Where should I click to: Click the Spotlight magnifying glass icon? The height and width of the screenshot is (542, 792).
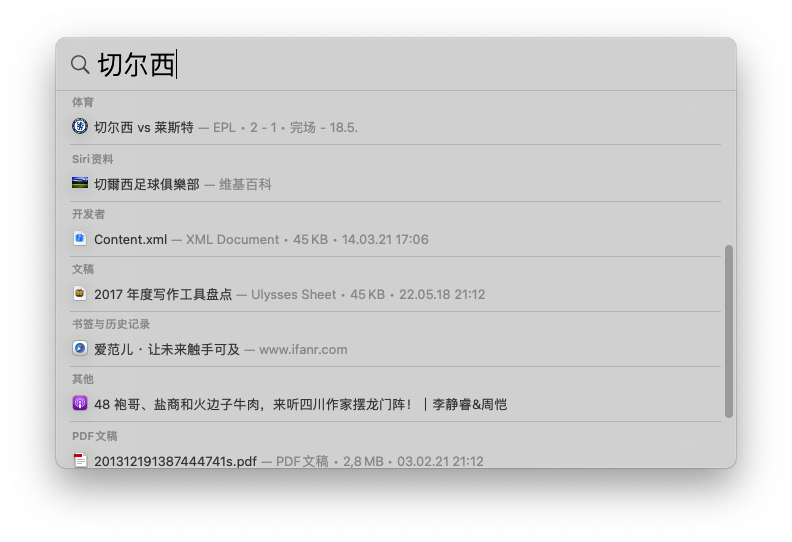[80, 65]
